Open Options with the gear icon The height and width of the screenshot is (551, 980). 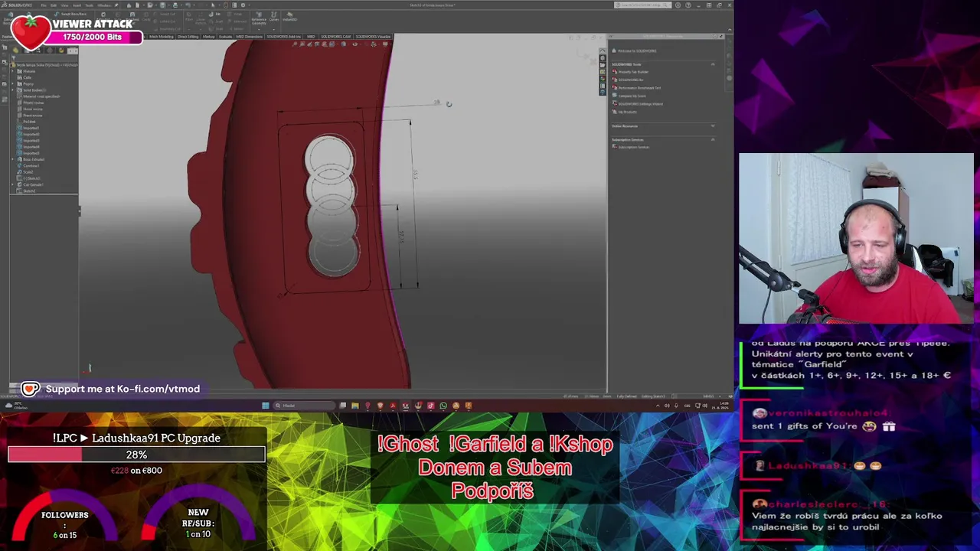[x=243, y=5]
